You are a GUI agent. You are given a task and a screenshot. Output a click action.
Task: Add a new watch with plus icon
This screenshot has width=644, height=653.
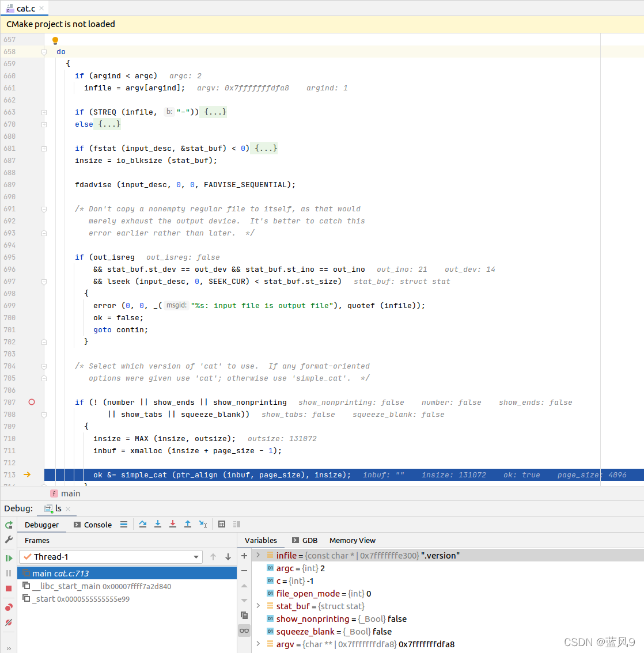244,556
